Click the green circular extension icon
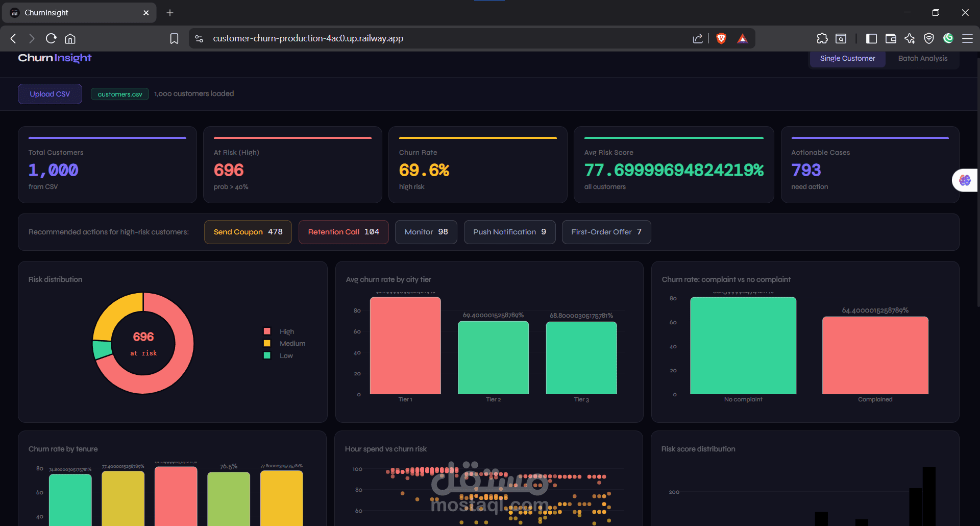The image size is (980, 526). coord(948,38)
